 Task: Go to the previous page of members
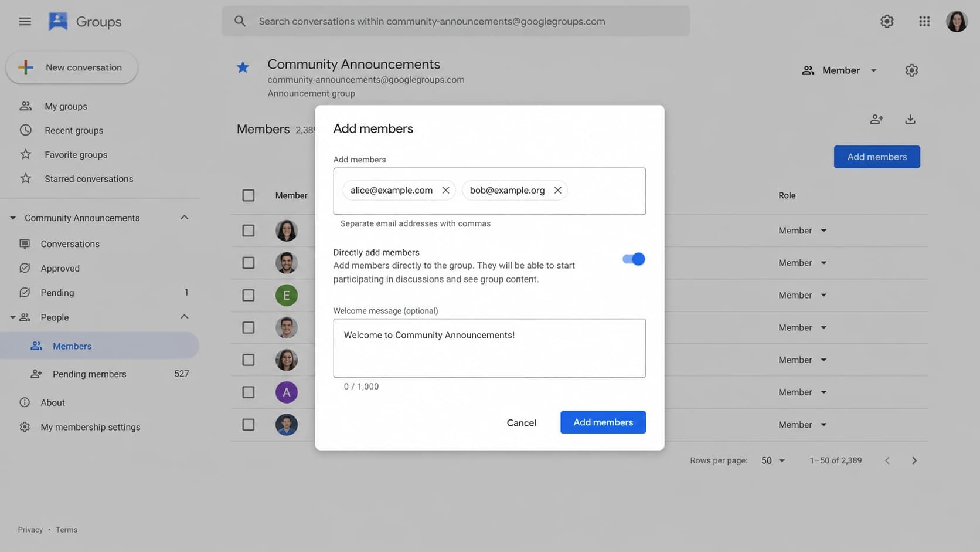click(x=887, y=461)
